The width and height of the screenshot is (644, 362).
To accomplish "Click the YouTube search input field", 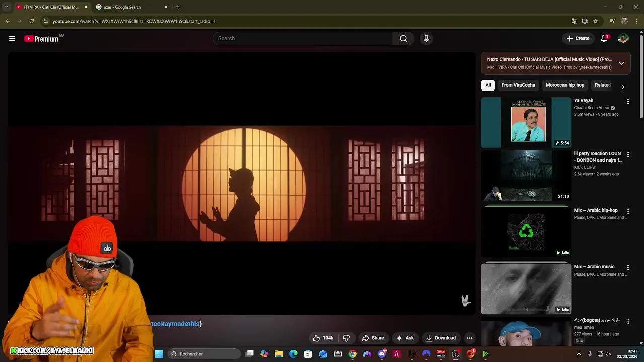I will (303, 39).
